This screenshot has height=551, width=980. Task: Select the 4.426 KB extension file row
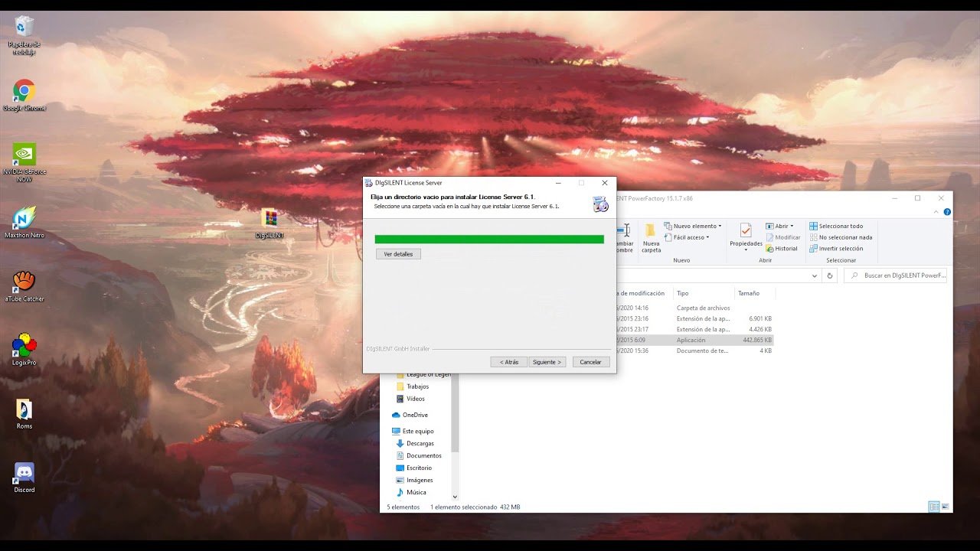[x=694, y=329]
